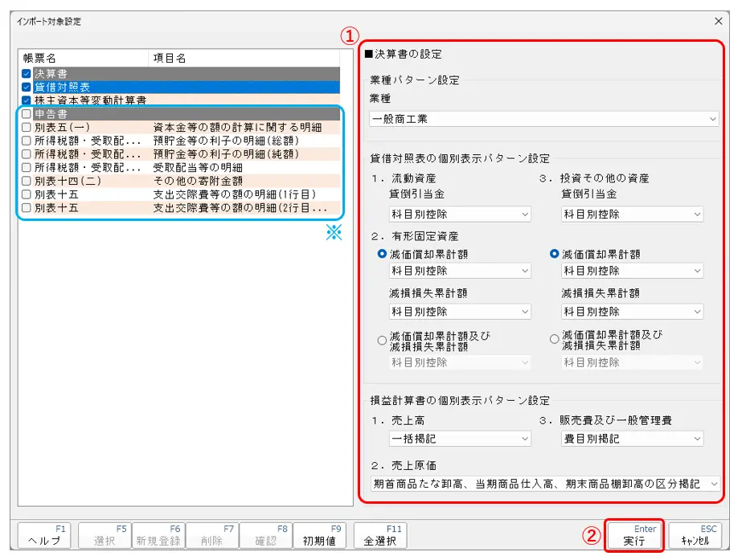
Task: Click the F9 初期値 button
Action: tap(319, 536)
